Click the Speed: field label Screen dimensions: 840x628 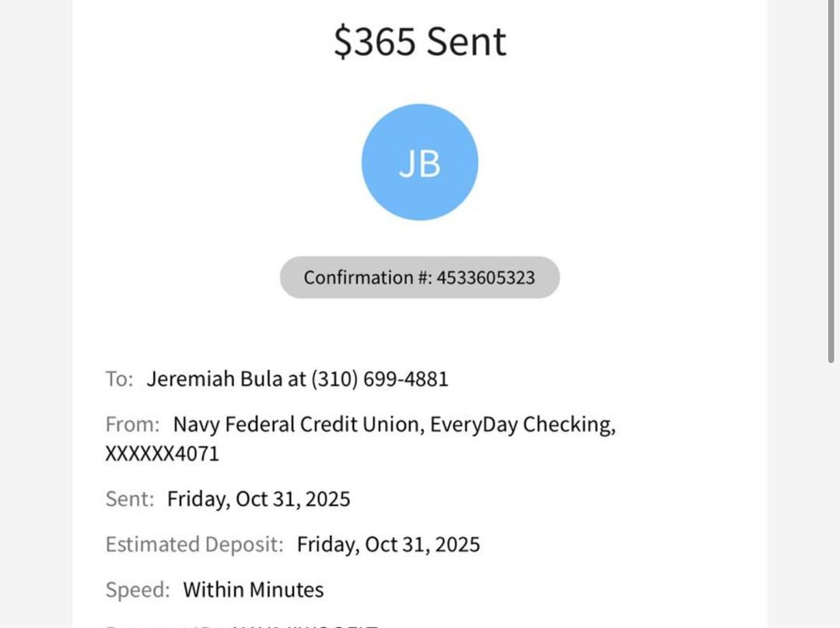138,590
